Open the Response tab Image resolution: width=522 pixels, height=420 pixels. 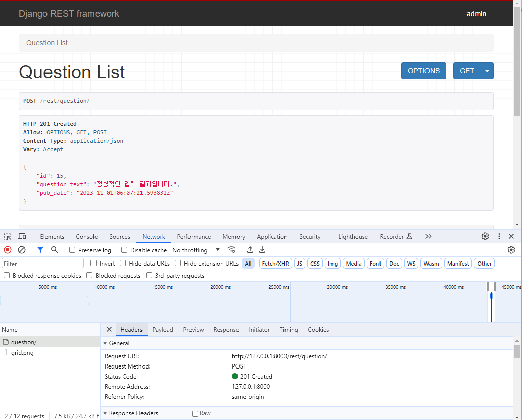226,330
